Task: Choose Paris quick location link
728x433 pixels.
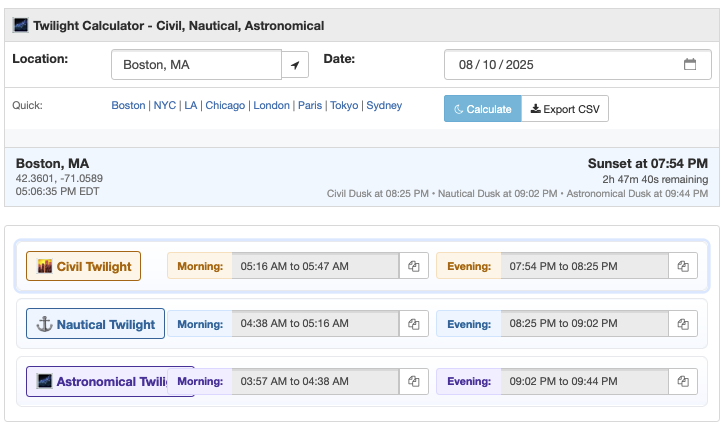Action: click(x=310, y=105)
